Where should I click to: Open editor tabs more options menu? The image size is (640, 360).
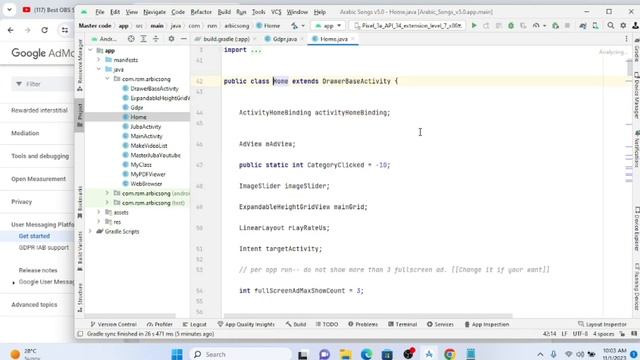(x=627, y=39)
